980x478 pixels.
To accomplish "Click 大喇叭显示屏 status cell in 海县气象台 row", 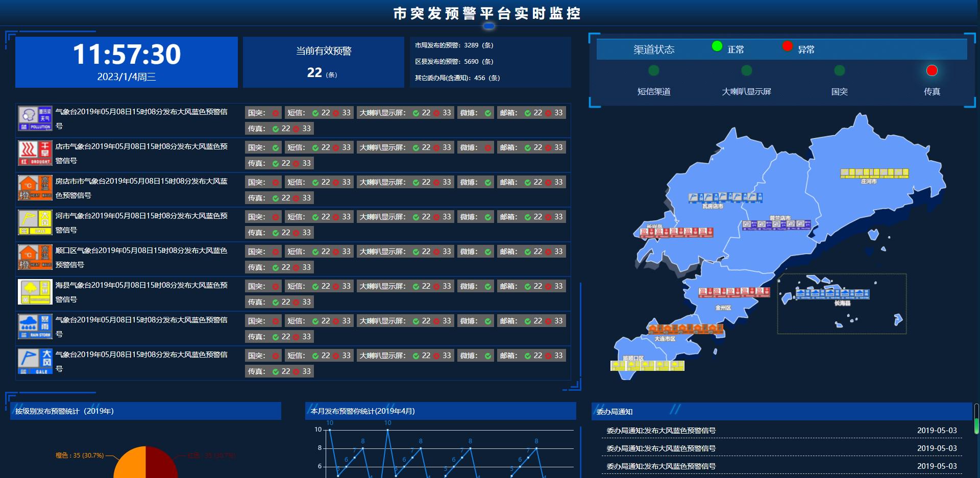I will coord(405,286).
